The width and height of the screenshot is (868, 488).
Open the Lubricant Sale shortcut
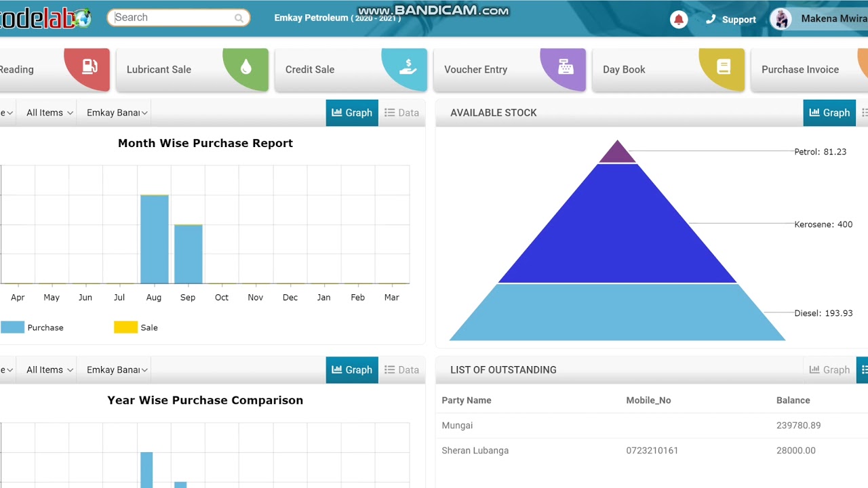coord(193,69)
